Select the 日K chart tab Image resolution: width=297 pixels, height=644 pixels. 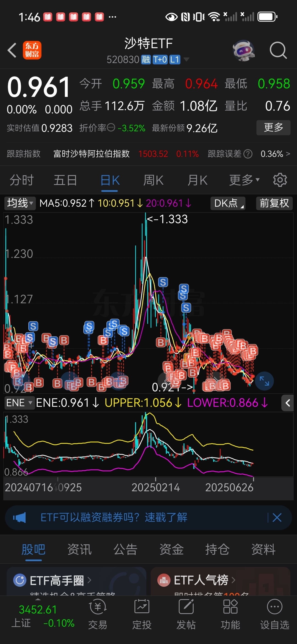click(110, 181)
